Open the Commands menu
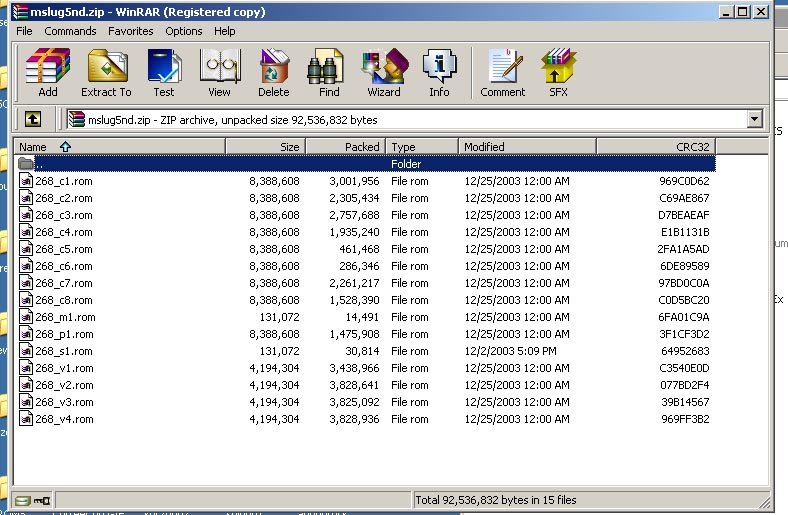The width and height of the screenshot is (788, 515). (x=70, y=31)
